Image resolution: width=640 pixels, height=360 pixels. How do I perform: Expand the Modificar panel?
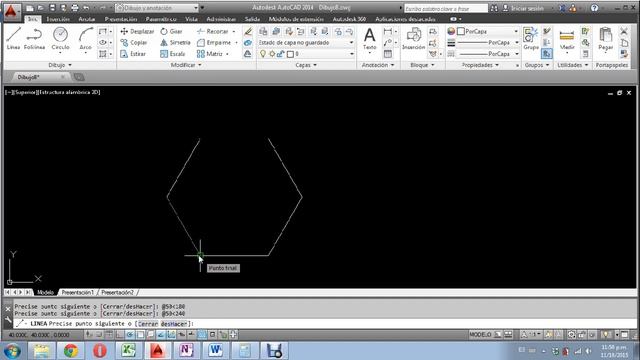pyautogui.click(x=186, y=65)
